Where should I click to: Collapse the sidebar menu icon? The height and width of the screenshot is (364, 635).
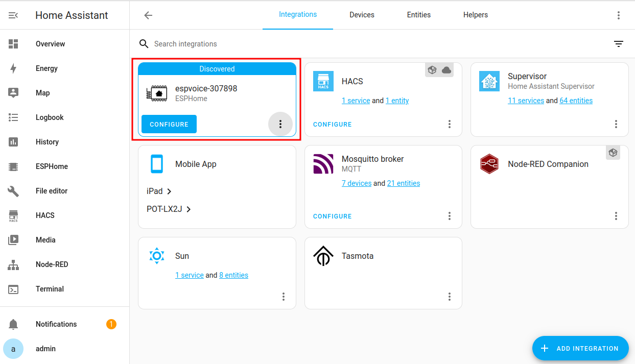[x=14, y=15]
